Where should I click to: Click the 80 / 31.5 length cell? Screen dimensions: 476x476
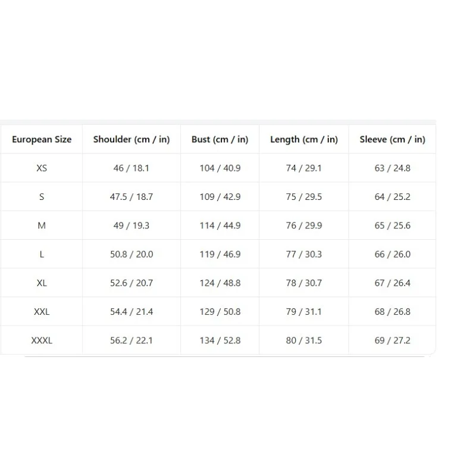click(x=304, y=340)
